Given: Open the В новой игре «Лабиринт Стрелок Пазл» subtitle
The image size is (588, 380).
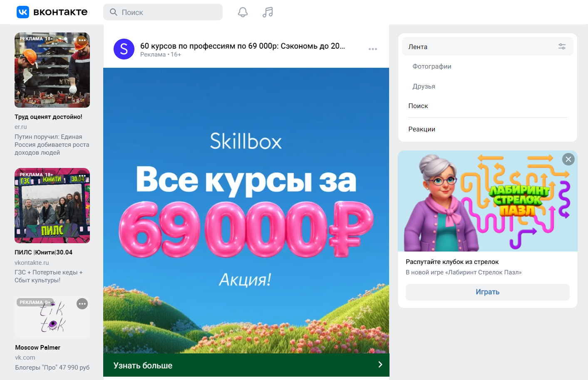Looking at the screenshot, I should 464,272.
